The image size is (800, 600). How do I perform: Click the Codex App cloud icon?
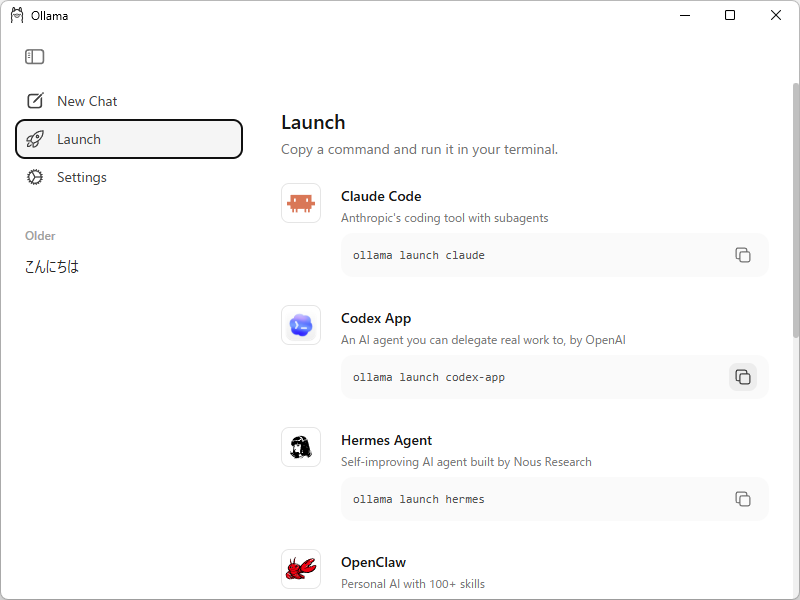click(x=301, y=325)
